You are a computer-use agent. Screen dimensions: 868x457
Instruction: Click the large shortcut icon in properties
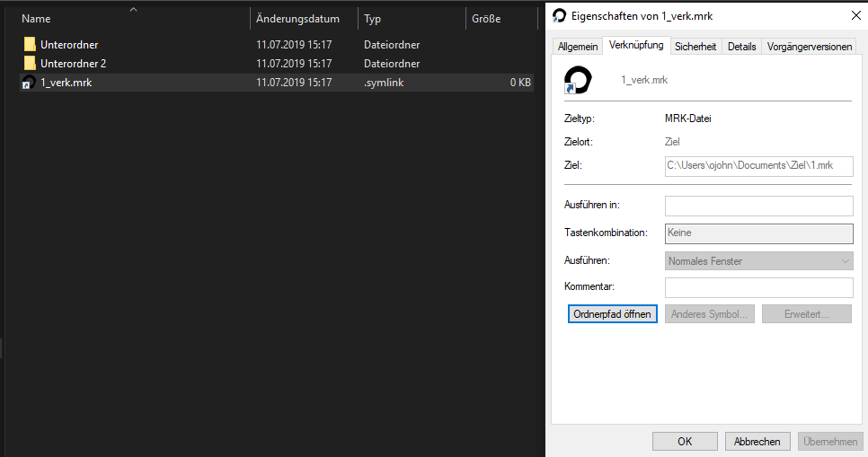click(x=578, y=80)
